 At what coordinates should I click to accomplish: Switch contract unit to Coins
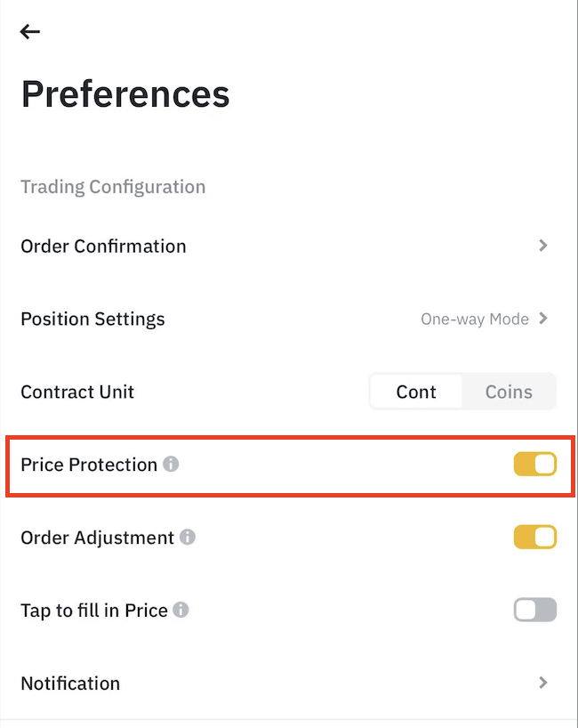pos(509,392)
